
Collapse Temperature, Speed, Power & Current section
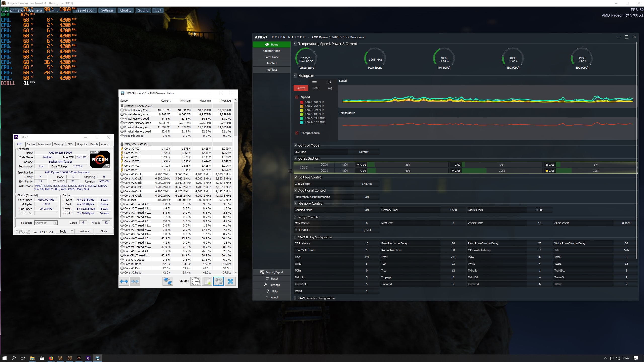(295, 44)
